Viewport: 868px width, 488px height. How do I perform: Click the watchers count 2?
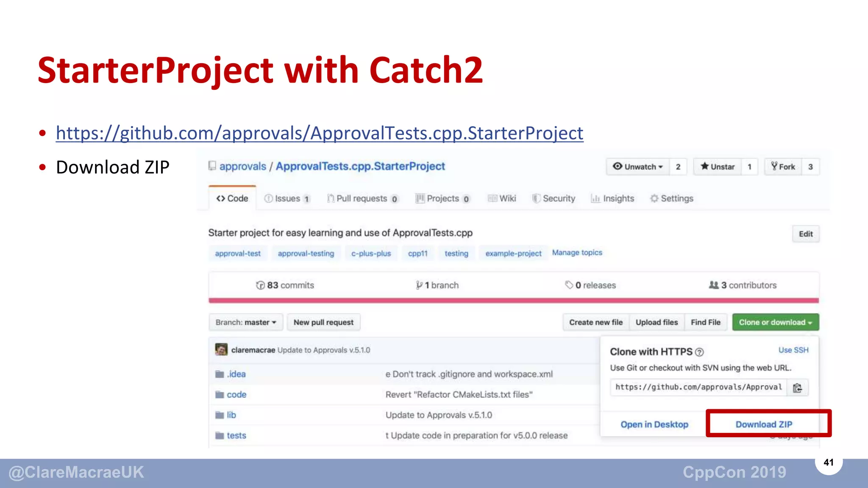coord(678,167)
